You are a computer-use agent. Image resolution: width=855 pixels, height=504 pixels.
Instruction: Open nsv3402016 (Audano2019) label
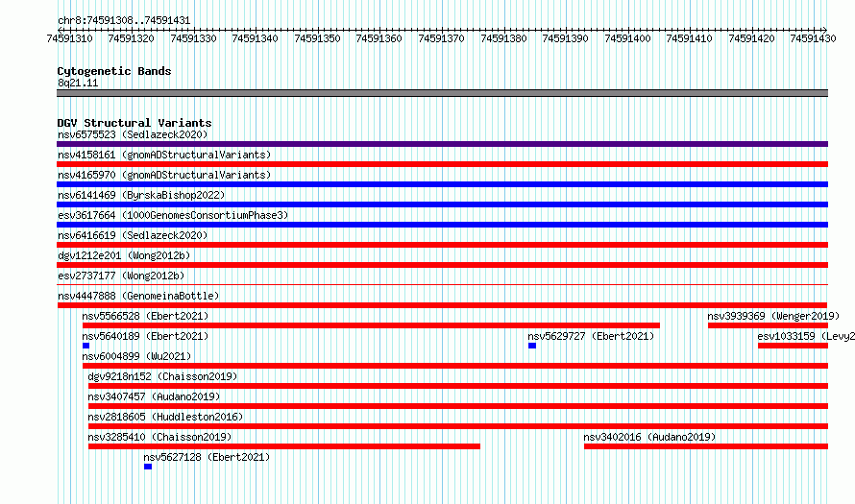(x=649, y=437)
